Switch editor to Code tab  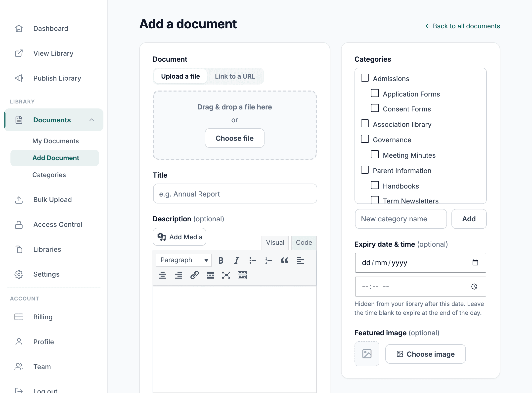[304, 243]
